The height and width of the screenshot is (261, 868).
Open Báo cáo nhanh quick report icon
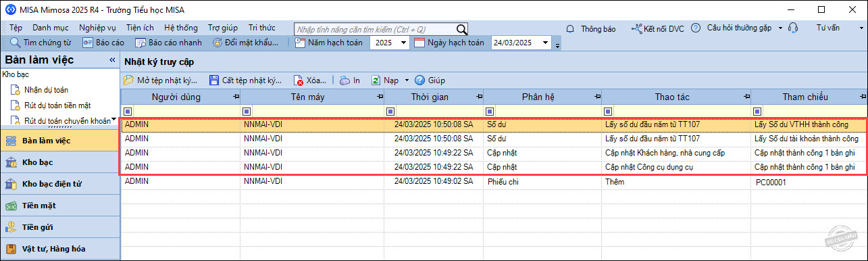pyautogui.click(x=141, y=43)
